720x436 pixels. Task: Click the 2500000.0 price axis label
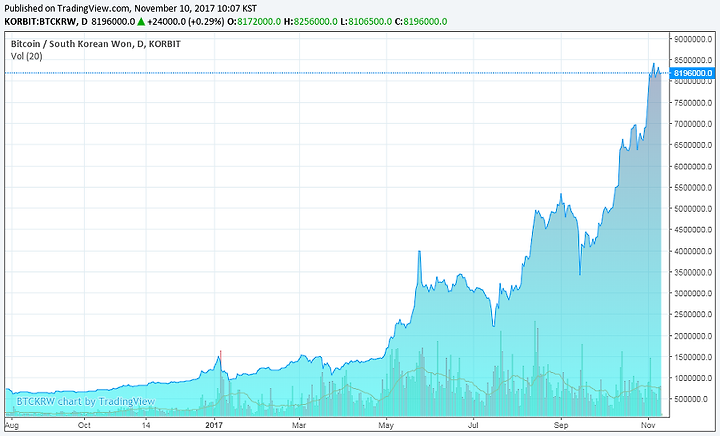693,315
